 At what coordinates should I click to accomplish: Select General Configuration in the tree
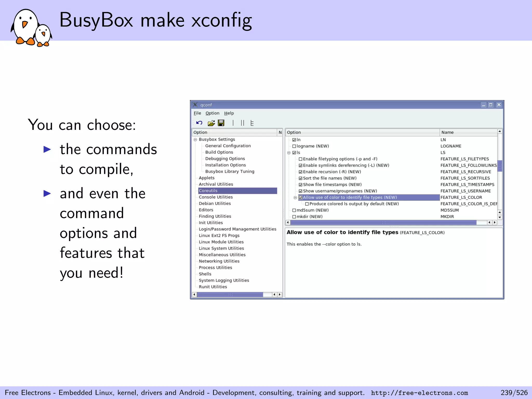click(228, 146)
